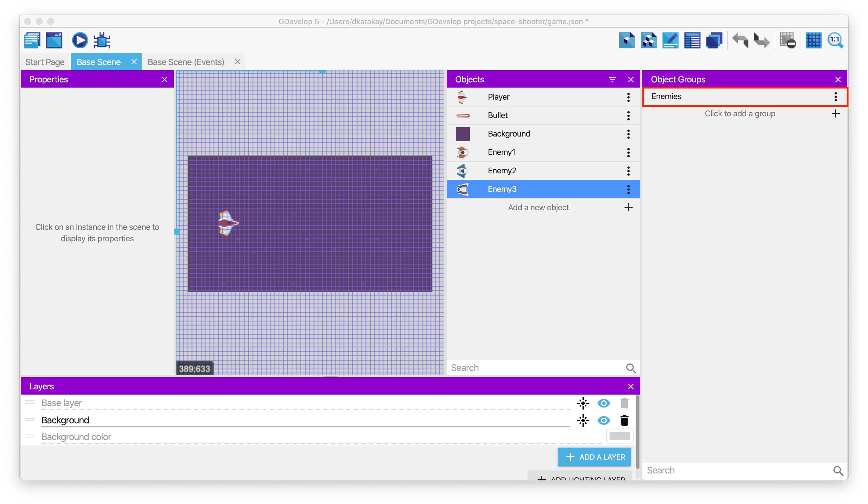Toggle Base layer visibility eye
868x504 pixels.
[x=604, y=403]
